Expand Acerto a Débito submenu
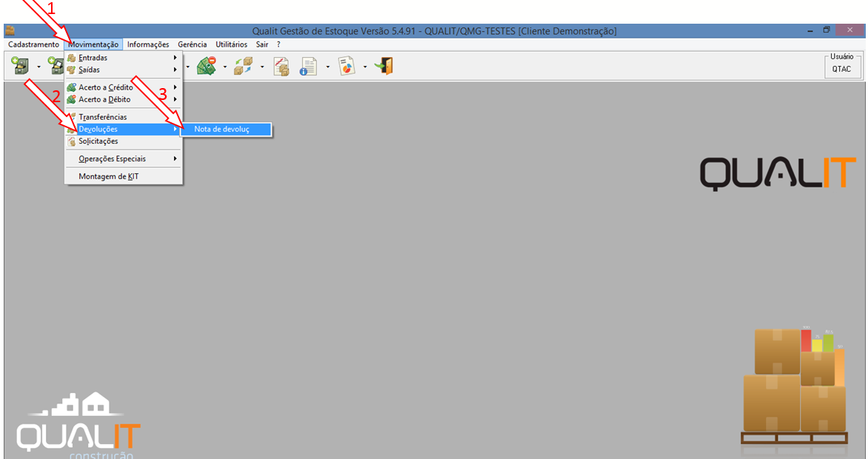The image size is (868, 459). point(124,100)
